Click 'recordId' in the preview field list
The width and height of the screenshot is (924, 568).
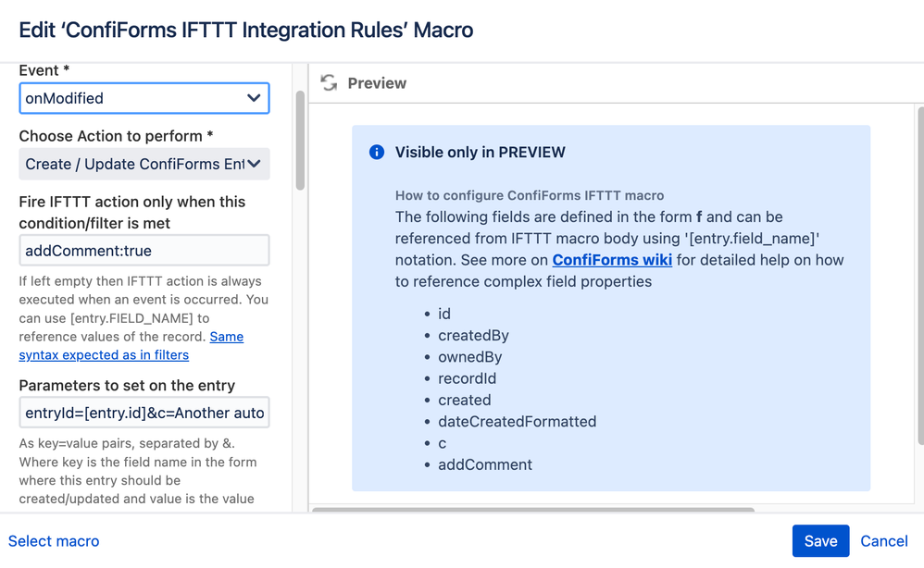point(465,377)
